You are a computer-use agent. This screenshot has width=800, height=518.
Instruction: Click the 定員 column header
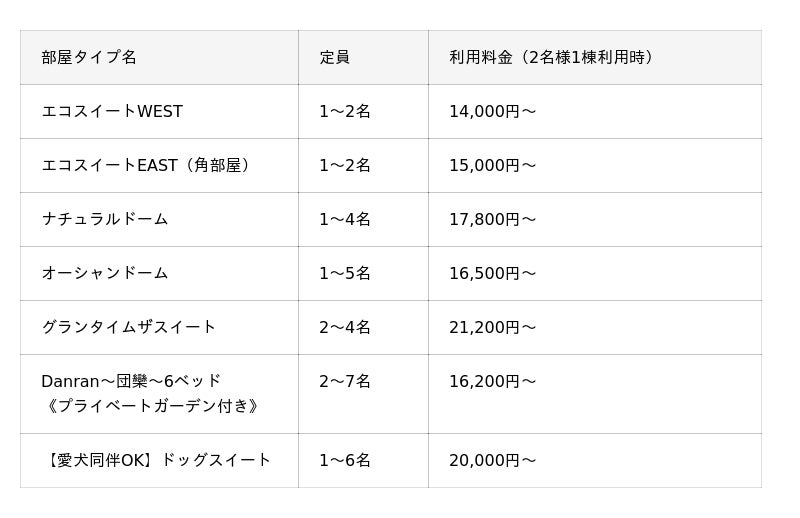[x=334, y=57]
